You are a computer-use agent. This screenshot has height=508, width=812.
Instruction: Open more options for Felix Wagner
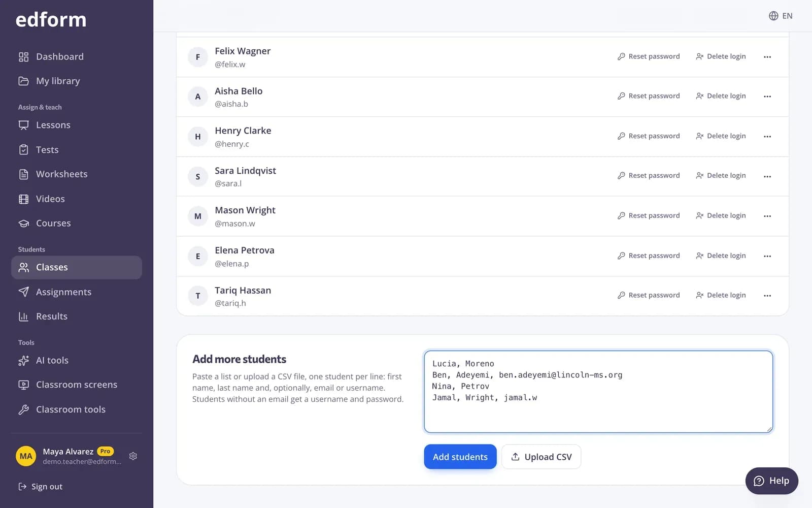tap(767, 57)
